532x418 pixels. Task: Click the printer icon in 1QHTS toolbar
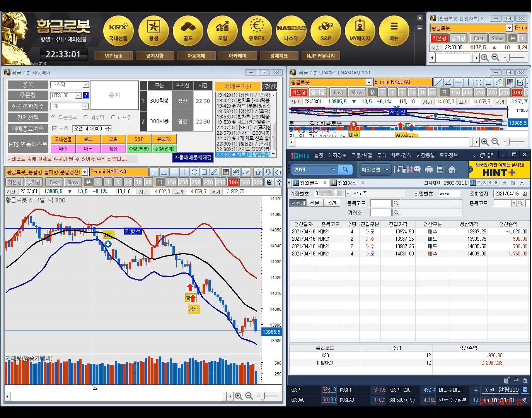[428, 170]
